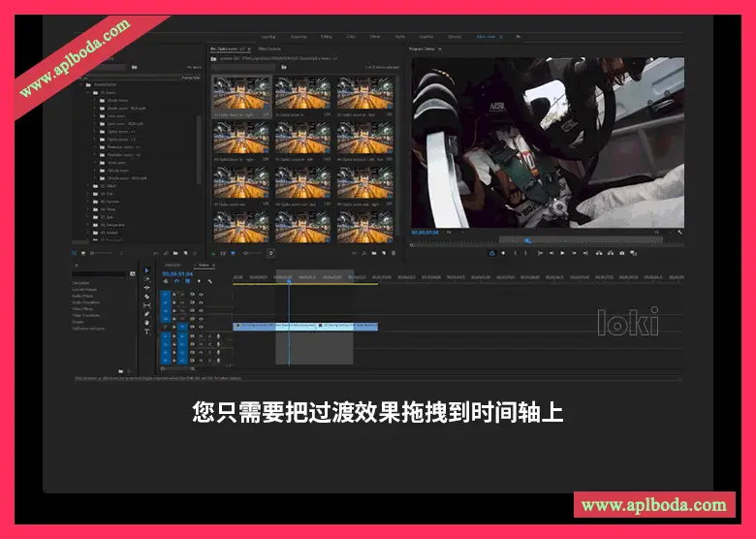Viewport: 756px width, 539px height.
Task: Toggle the eye visibility for top video track
Action: click(201, 294)
